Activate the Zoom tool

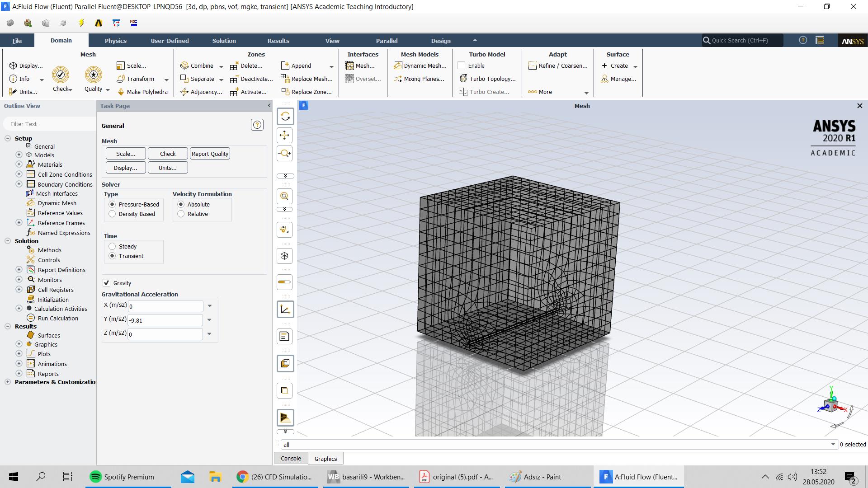[285, 153]
